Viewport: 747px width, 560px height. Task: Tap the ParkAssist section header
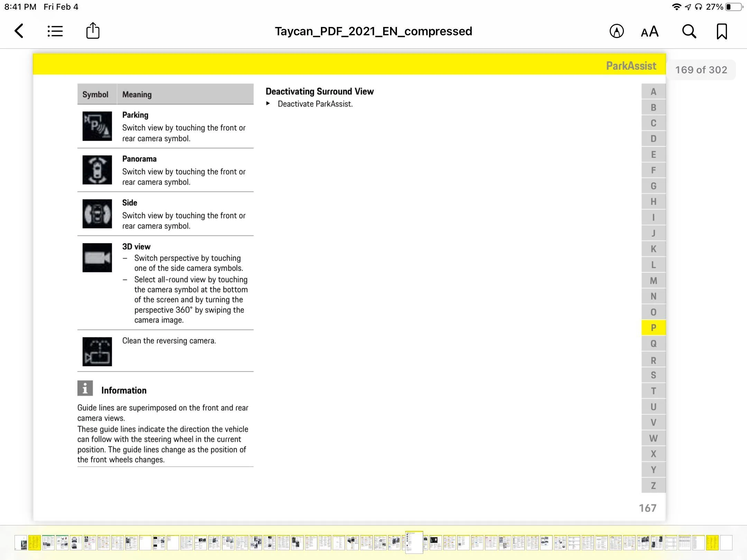[631, 66]
